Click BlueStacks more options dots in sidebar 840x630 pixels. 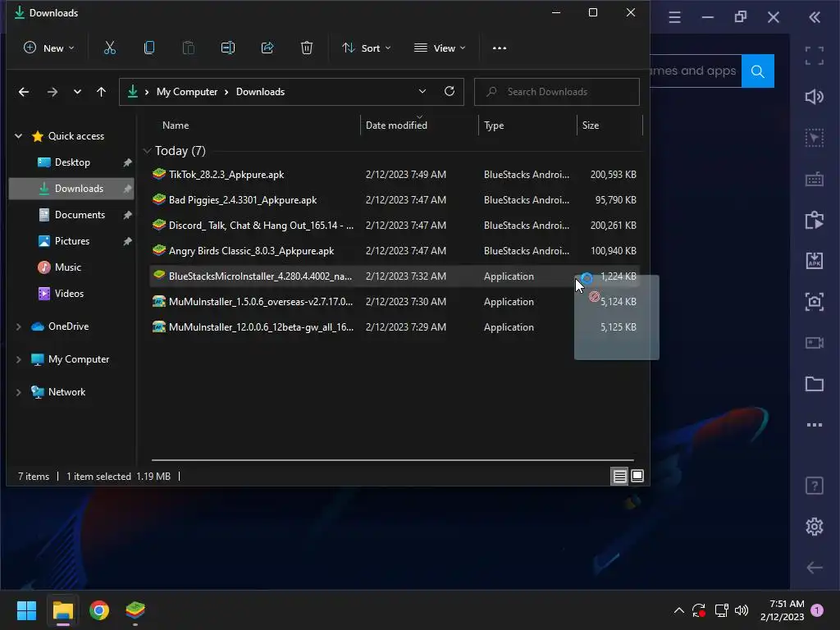click(815, 425)
